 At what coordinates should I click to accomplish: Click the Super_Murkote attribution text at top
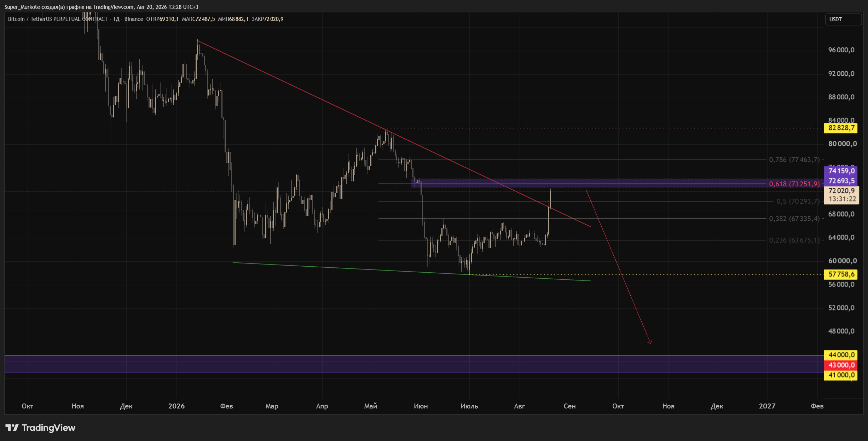(x=101, y=7)
